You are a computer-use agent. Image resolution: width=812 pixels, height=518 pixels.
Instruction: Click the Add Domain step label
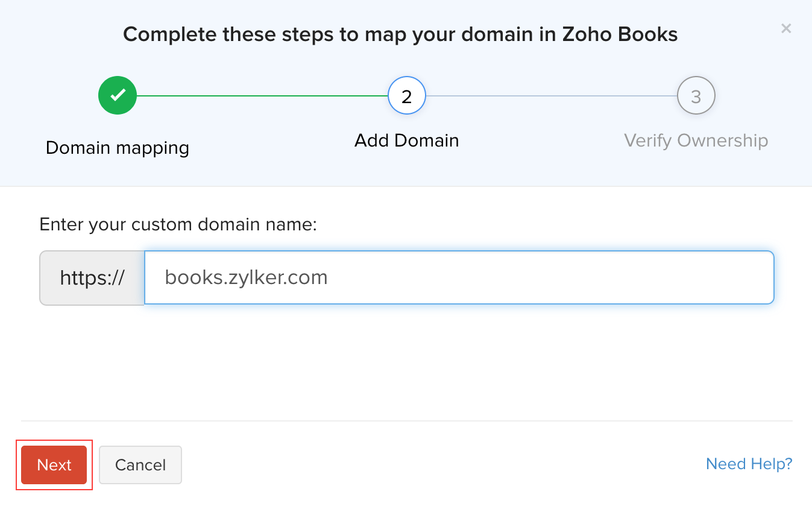tap(406, 140)
